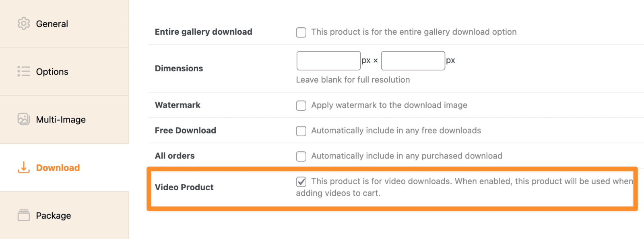The height and width of the screenshot is (239, 644).
Task: Click the Options list icon
Action: pyautogui.click(x=24, y=71)
